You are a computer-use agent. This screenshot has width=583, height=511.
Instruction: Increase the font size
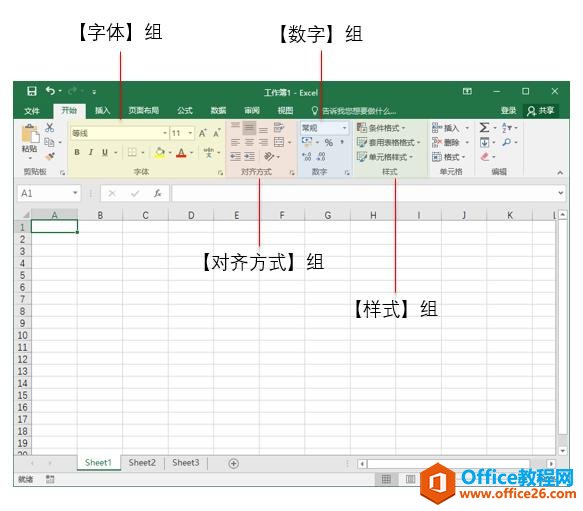[x=203, y=133]
